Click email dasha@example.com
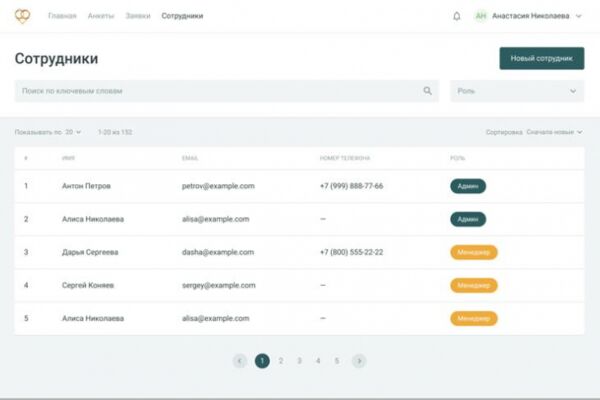Viewport: 600px width, 400px height. (x=218, y=252)
